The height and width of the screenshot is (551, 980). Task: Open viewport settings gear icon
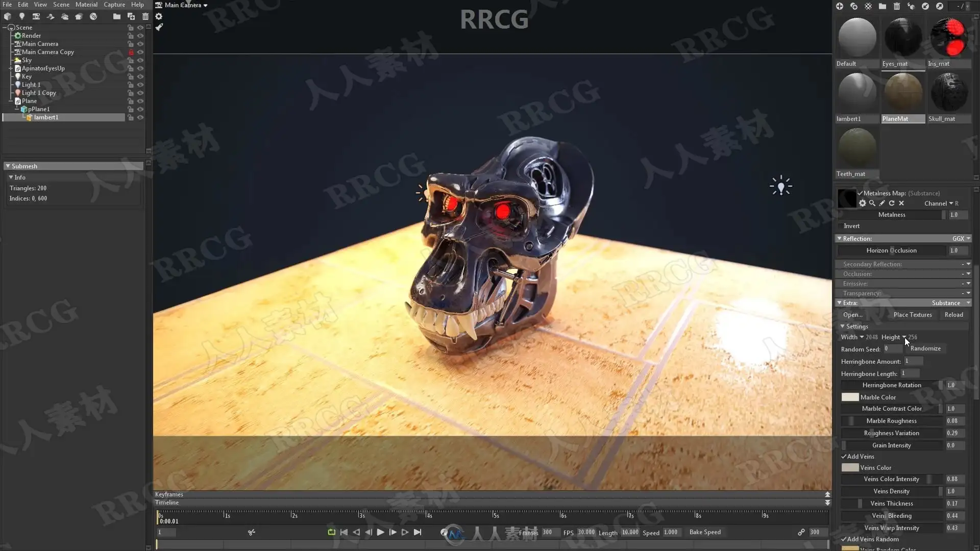coord(159,16)
